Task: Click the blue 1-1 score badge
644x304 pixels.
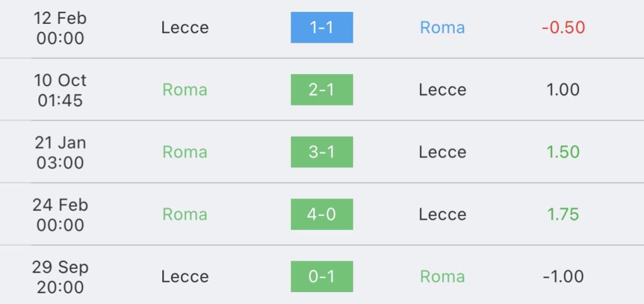Action: coord(321,28)
